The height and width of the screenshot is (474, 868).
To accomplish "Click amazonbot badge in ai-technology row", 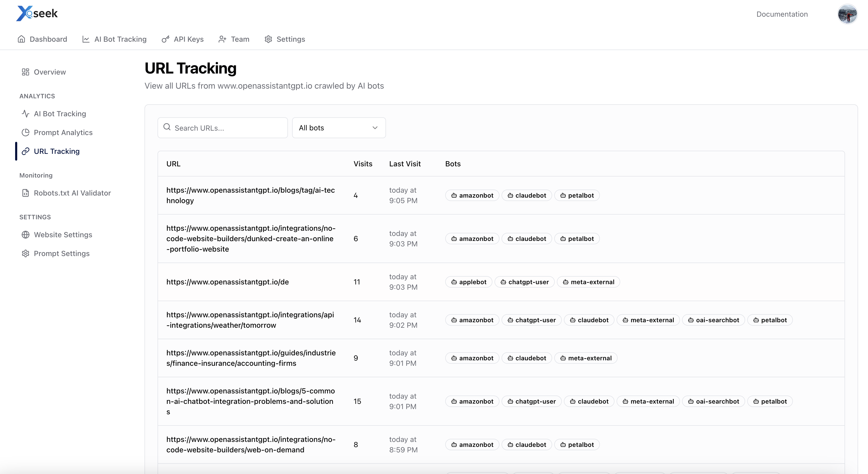I will tap(472, 195).
